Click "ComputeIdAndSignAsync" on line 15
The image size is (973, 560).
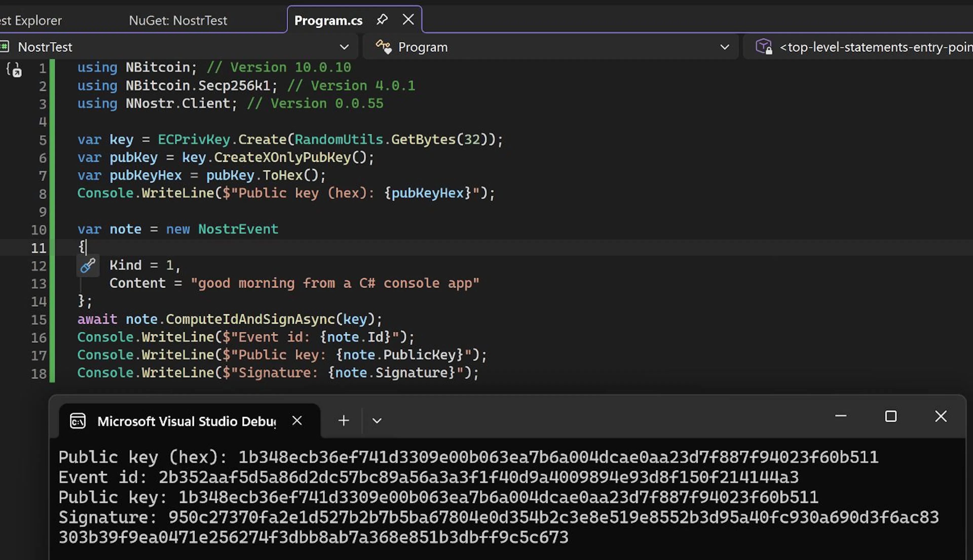point(250,319)
